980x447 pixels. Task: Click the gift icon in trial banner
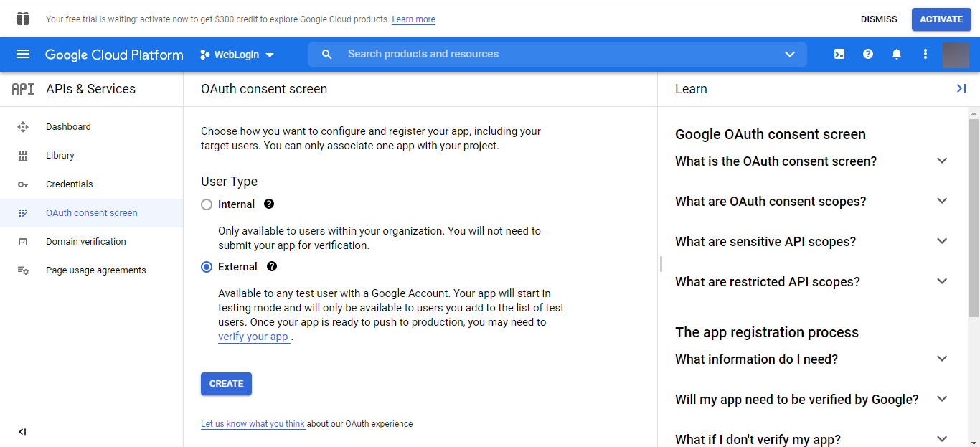pyautogui.click(x=23, y=19)
